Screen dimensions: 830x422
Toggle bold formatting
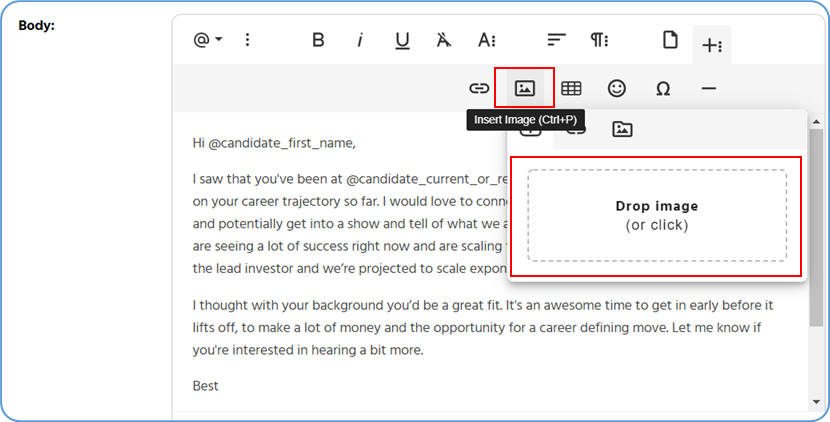coord(318,41)
